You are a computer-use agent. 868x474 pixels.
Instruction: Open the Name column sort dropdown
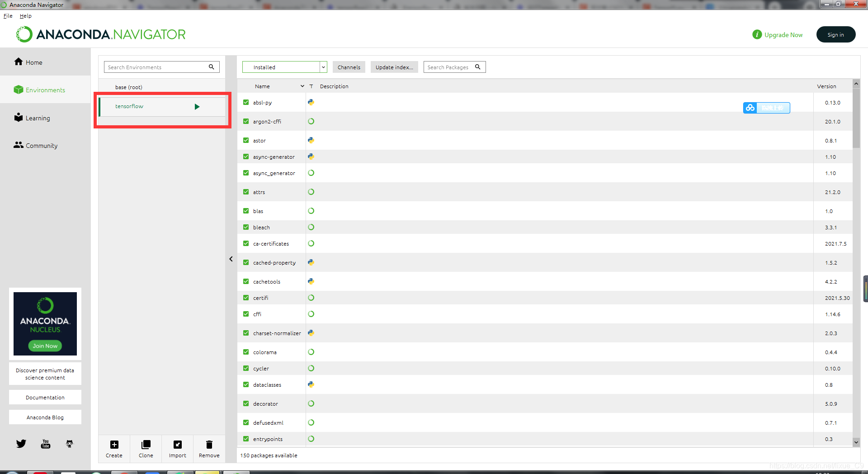click(x=302, y=86)
